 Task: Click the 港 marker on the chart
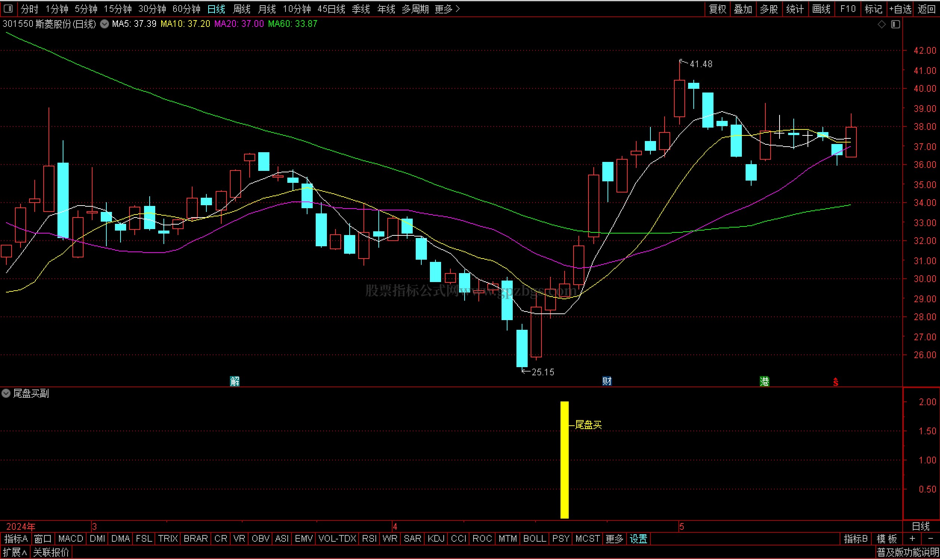(764, 381)
